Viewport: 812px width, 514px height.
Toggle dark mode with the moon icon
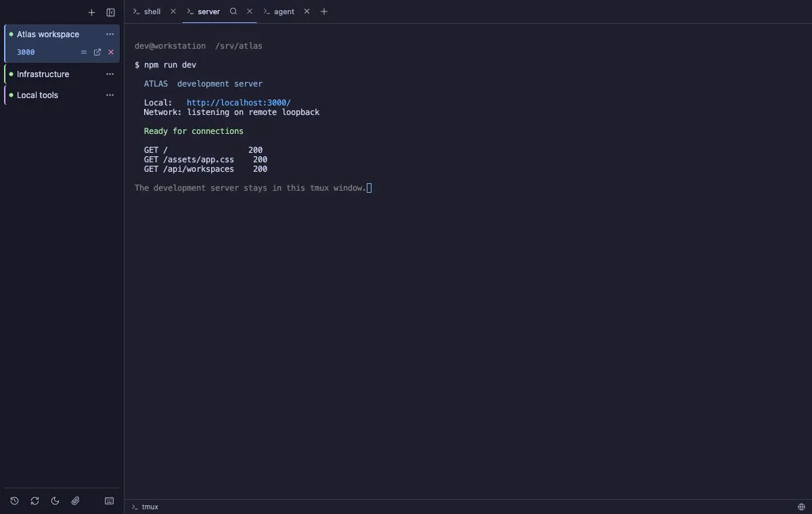click(x=55, y=501)
